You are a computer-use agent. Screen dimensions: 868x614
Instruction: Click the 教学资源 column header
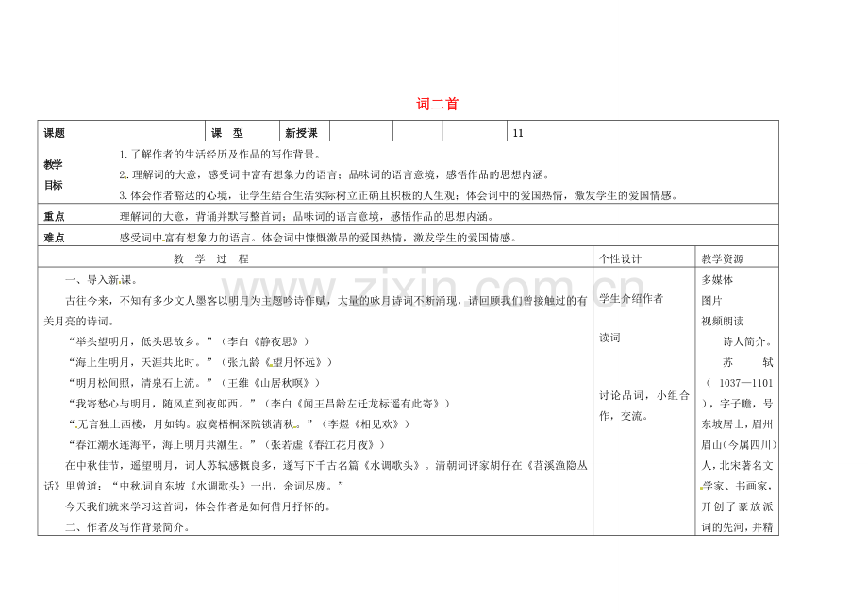pyautogui.click(x=723, y=258)
